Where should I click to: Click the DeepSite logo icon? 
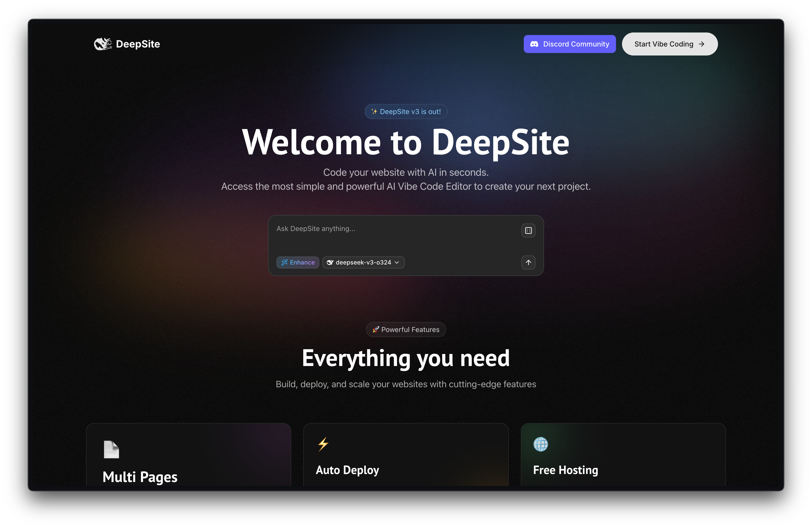(103, 44)
